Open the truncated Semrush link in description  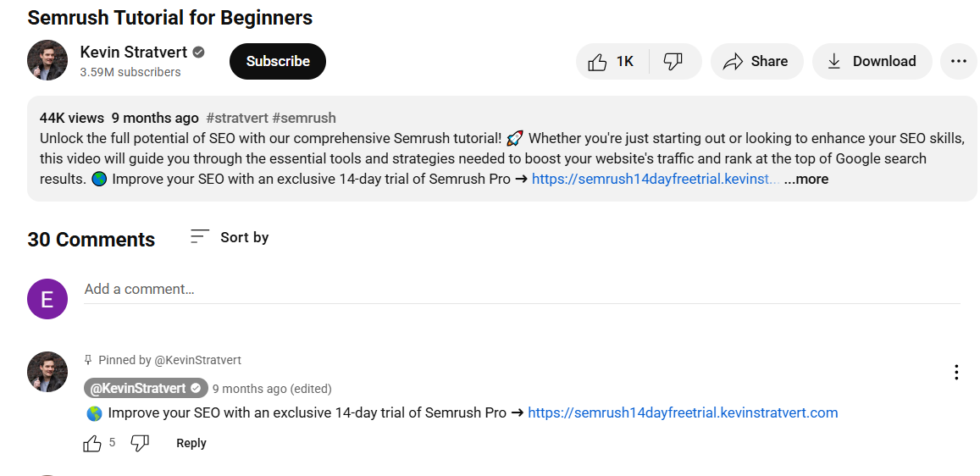(655, 180)
